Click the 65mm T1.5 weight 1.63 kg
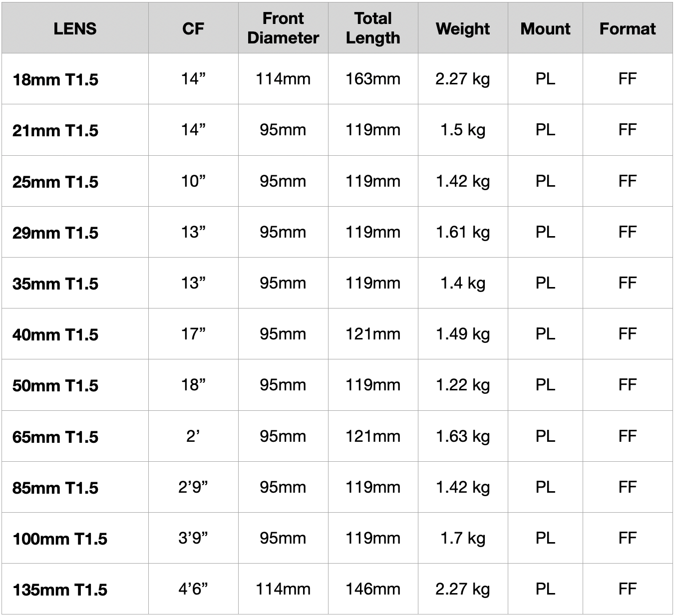 tap(463, 436)
